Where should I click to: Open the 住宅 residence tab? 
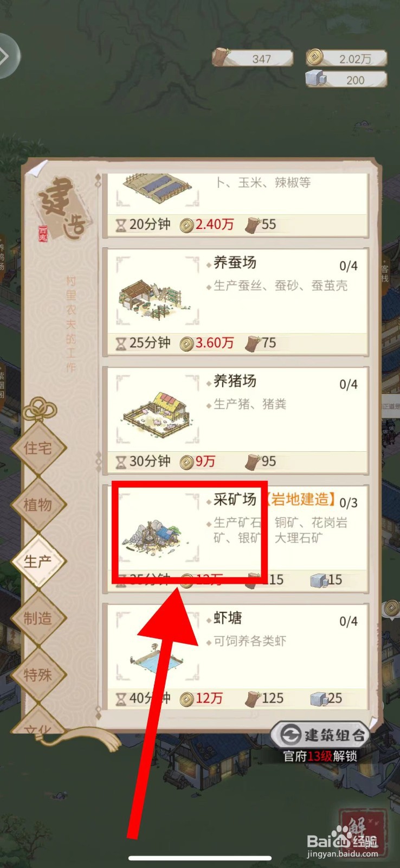tap(38, 448)
